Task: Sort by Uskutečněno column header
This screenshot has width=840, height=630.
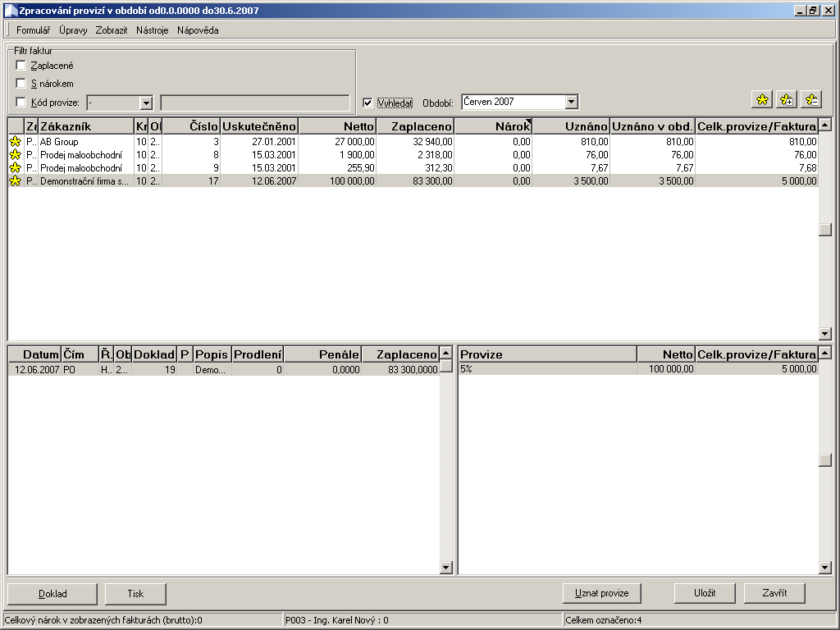Action: coord(259,126)
